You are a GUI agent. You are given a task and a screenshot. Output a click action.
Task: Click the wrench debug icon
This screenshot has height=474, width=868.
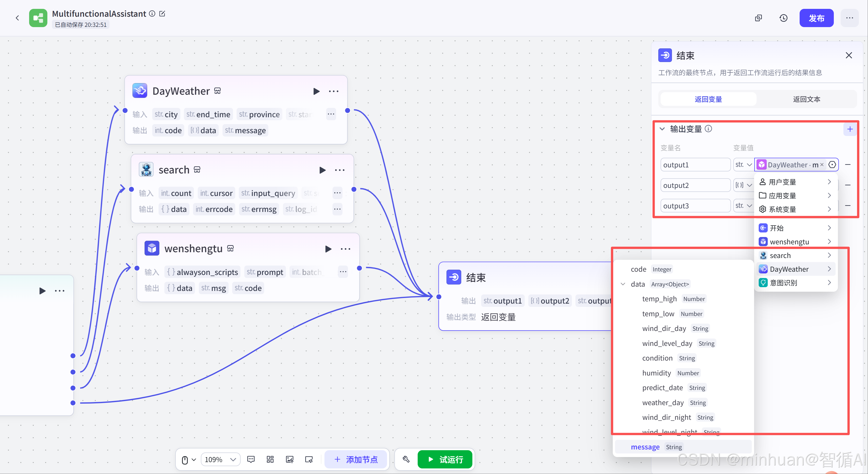tap(406, 459)
